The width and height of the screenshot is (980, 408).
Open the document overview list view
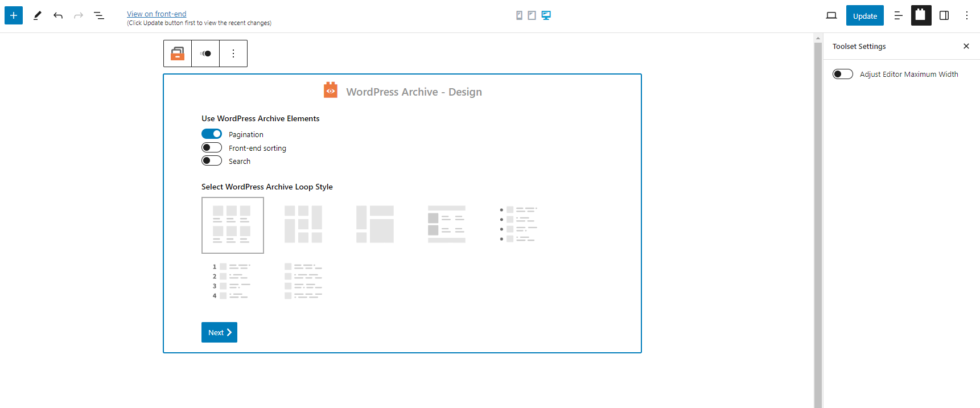coord(99,15)
